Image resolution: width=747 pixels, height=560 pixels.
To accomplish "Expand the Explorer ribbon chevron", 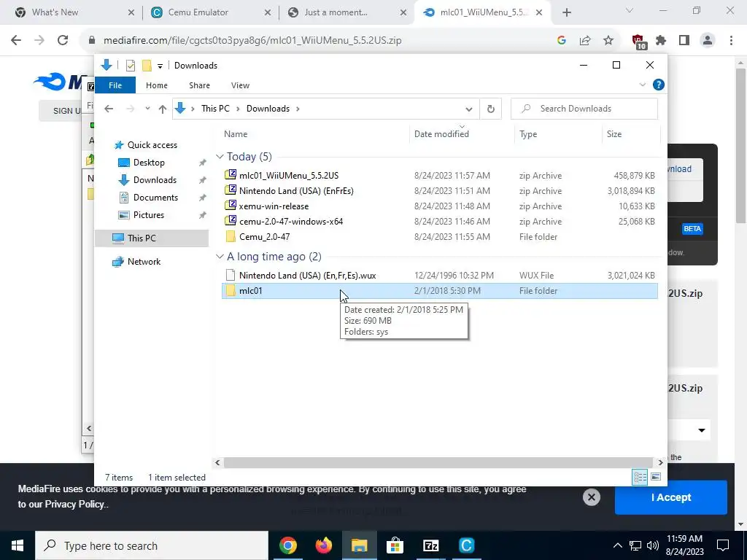I will [642, 85].
